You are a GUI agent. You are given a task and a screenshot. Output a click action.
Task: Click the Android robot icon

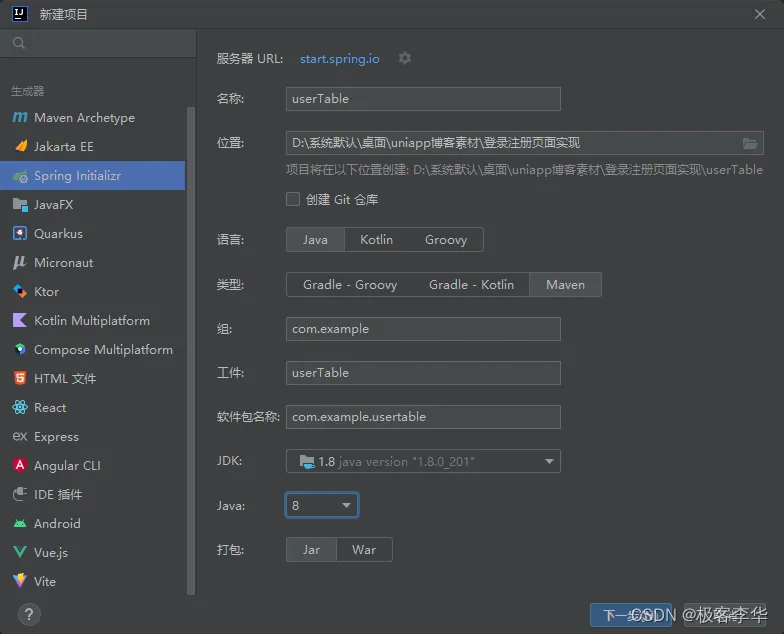20,524
